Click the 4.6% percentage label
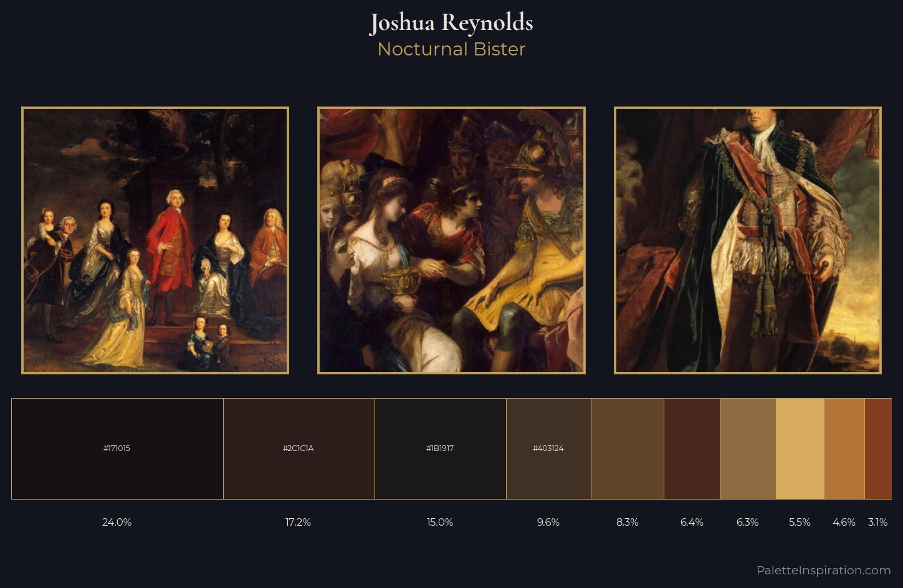Image resolution: width=903 pixels, height=588 pixels. (x=844, y=522)
